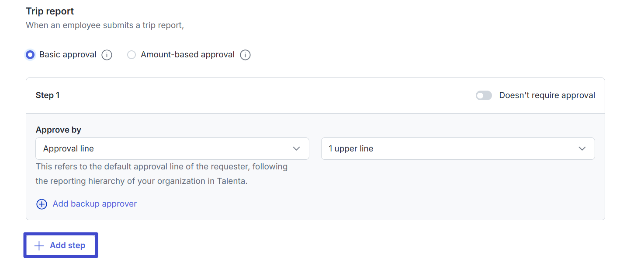Click the info icon beside Amount-based approval

click(245, 55)
